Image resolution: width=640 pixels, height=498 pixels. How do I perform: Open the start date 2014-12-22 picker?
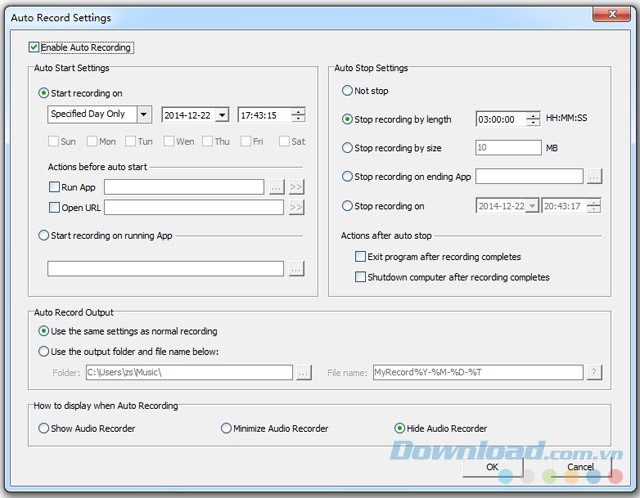point(222,115)
